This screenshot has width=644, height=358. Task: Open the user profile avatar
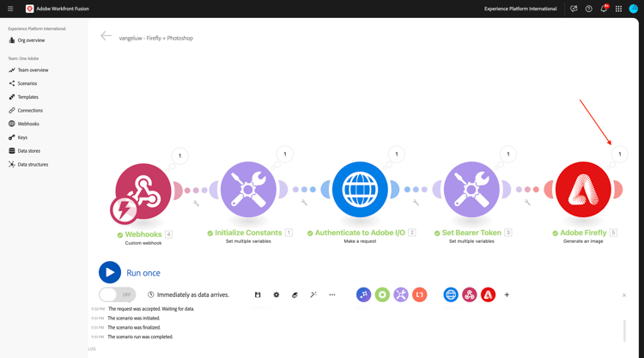tap(634, 9)
